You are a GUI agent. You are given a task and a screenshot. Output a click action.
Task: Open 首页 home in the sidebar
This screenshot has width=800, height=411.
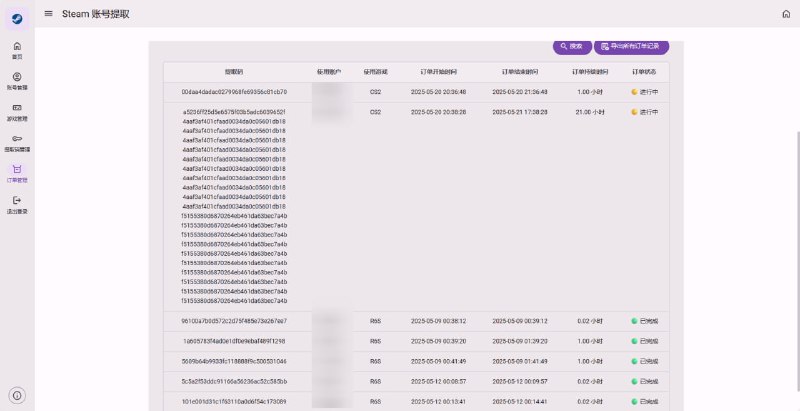point(17,50)
